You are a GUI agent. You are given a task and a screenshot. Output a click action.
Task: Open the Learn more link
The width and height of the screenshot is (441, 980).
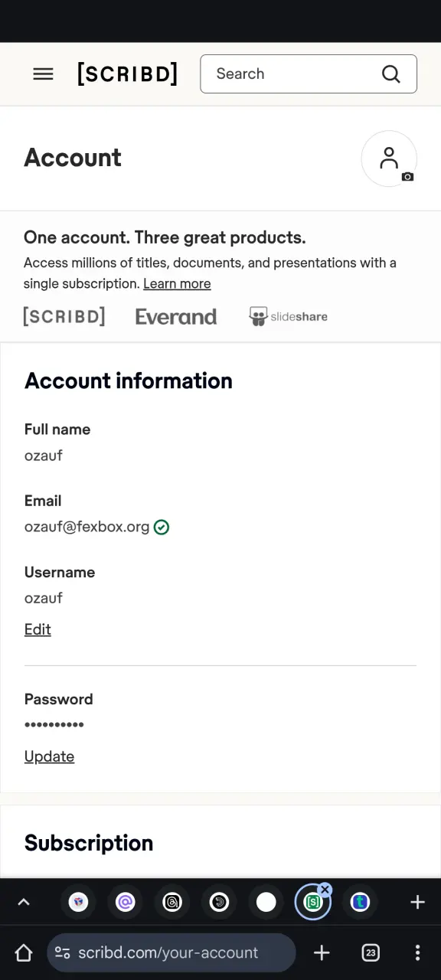point(177,283)
